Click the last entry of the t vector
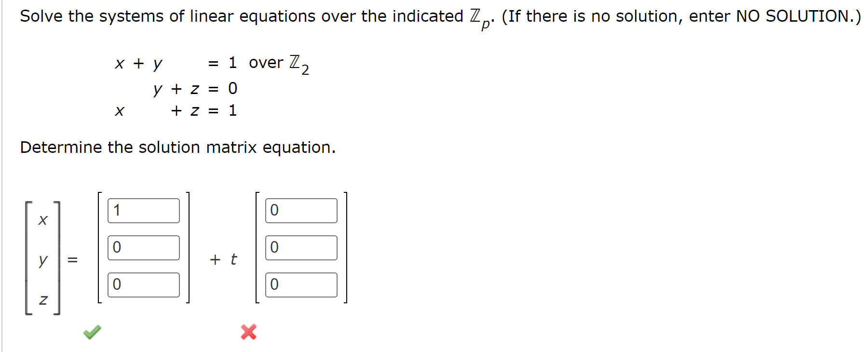The width and height of the screenshot is (868, 352). 300,285
